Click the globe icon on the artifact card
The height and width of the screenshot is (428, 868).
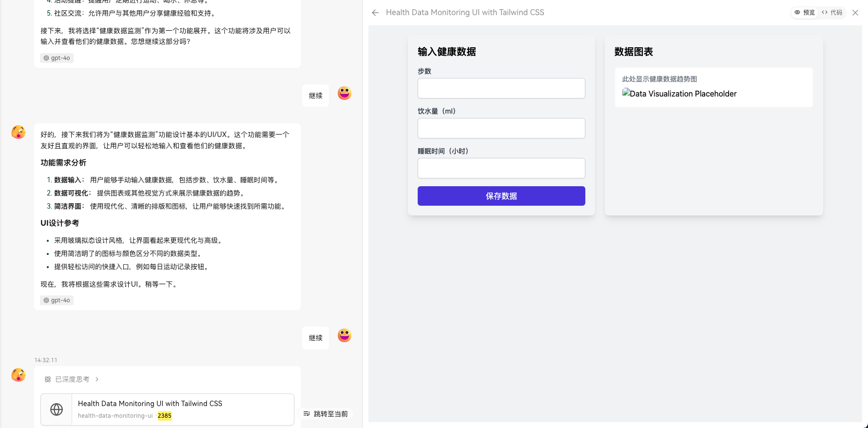click(x=57, y=409)
